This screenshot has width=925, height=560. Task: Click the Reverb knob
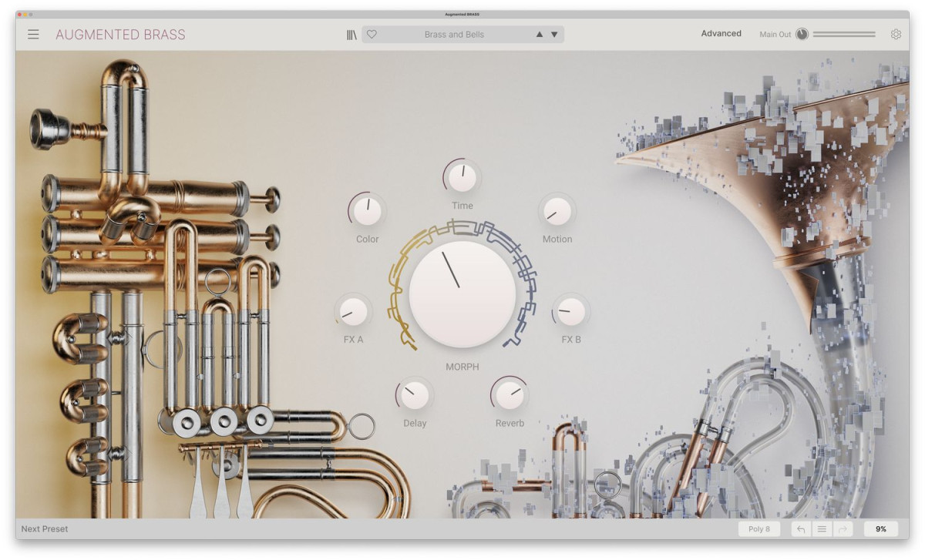pyautogui.click(x=510, y=395)
